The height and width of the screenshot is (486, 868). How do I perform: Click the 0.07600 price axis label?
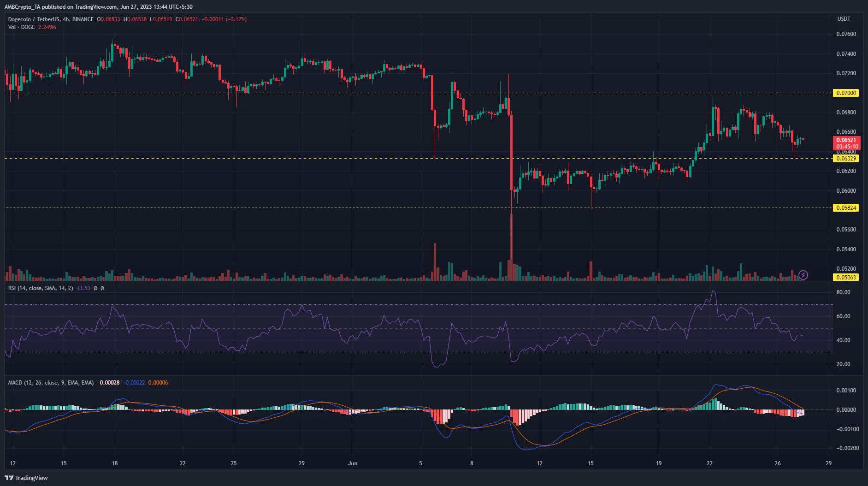(846, 34)
